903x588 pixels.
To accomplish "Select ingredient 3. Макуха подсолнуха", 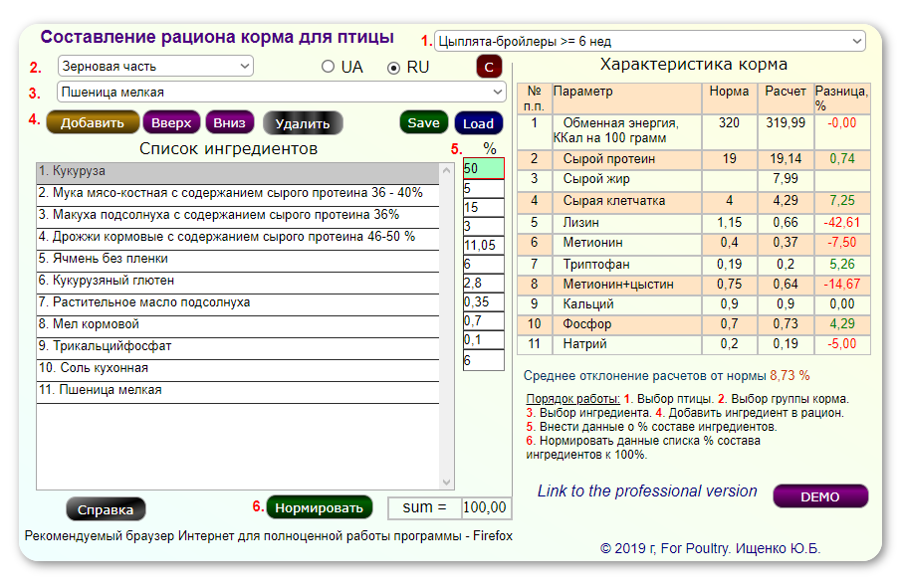I will click(238, 216).
